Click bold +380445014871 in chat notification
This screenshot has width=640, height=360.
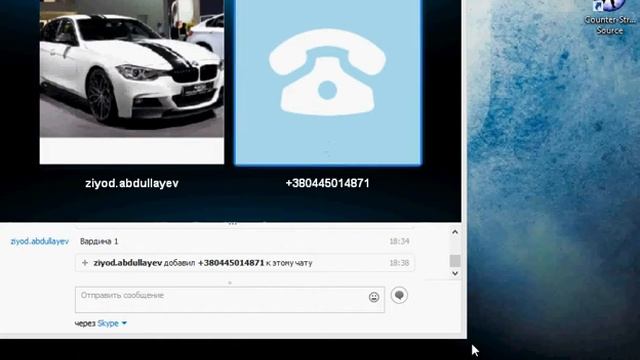[231, 263]
